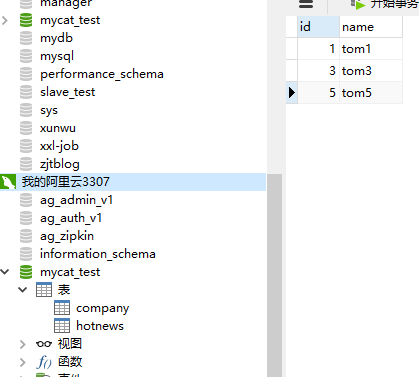Click the 开始事务 begin transaction icon
The height and width of the screenshot is (377, 419).
[358, 4]
